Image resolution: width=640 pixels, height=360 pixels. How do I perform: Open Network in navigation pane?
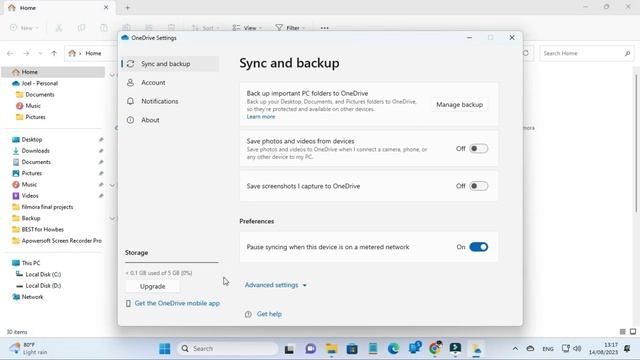pyautogui.click(x=32, y=297)
